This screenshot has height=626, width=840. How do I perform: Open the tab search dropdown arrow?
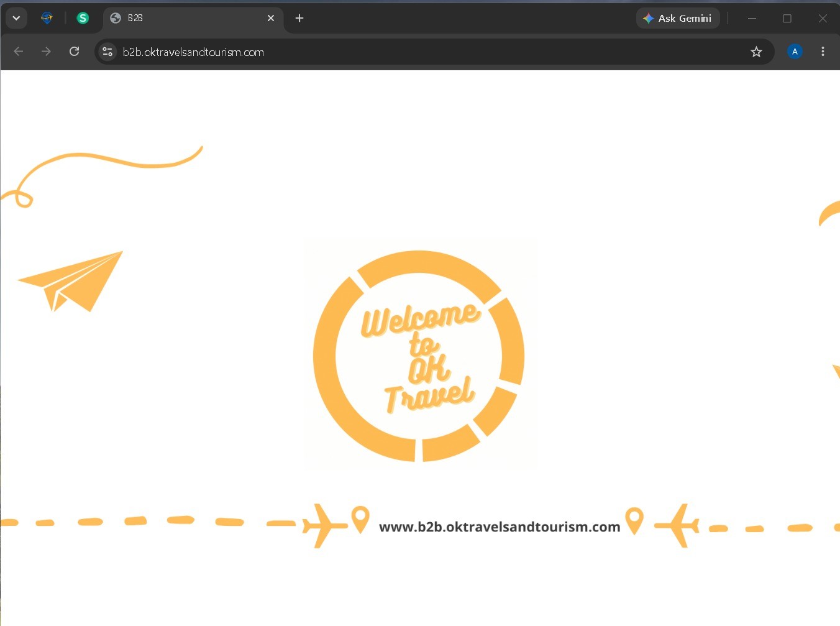click(x=17, y=18)
